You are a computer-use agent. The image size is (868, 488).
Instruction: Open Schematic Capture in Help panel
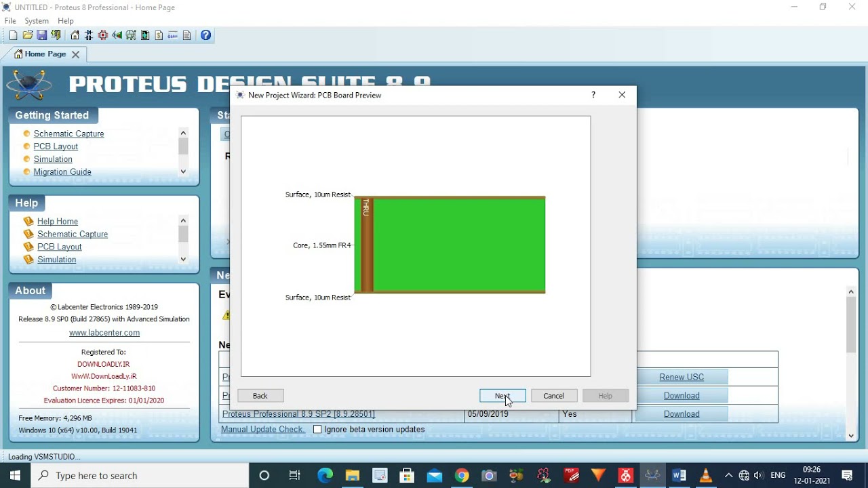click(x=73, y=235)
